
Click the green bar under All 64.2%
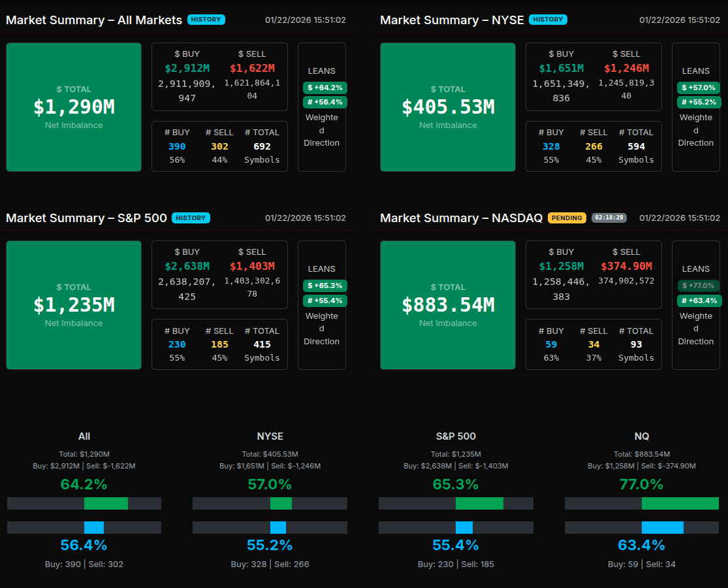pyautogui.click(x=106, y=503)
